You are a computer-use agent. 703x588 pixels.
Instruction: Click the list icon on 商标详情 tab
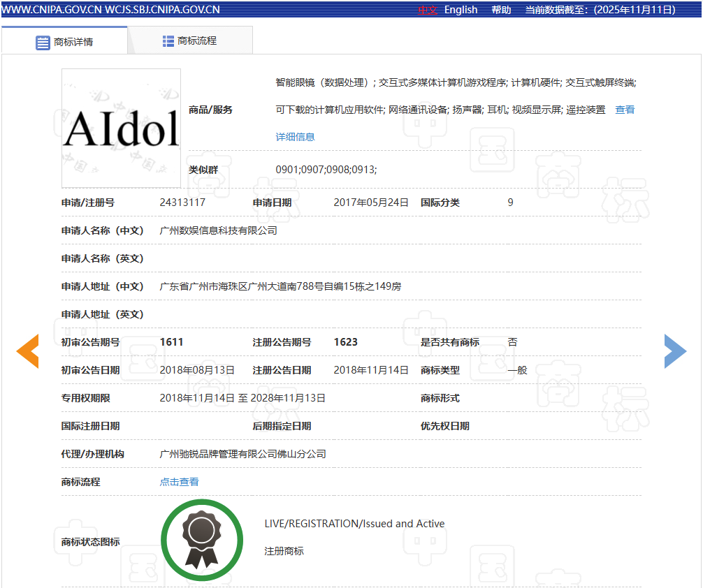click(43, 42)
